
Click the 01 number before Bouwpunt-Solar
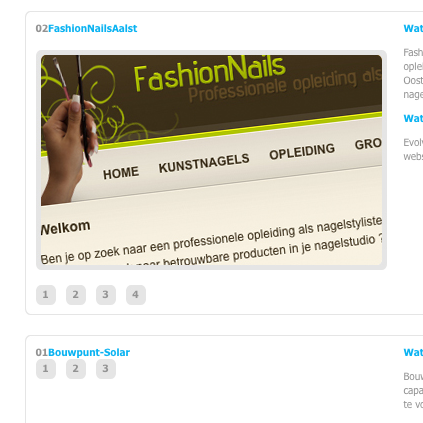[42, 352]
